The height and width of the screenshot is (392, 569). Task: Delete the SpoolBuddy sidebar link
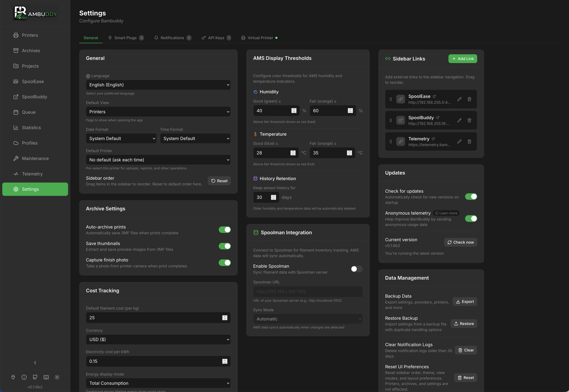(x=469, y=120)
